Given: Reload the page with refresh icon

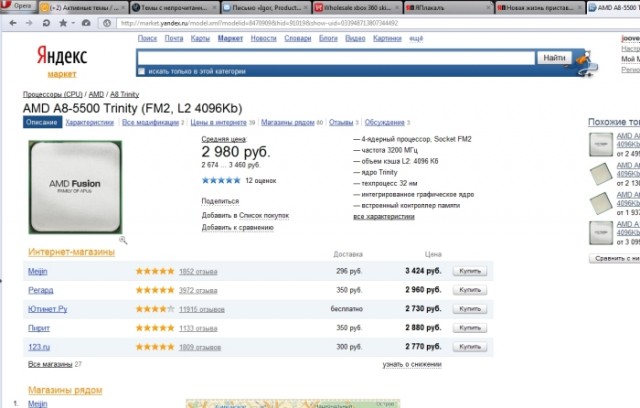Looking at the screenshot, I should [x=46, y=23].
